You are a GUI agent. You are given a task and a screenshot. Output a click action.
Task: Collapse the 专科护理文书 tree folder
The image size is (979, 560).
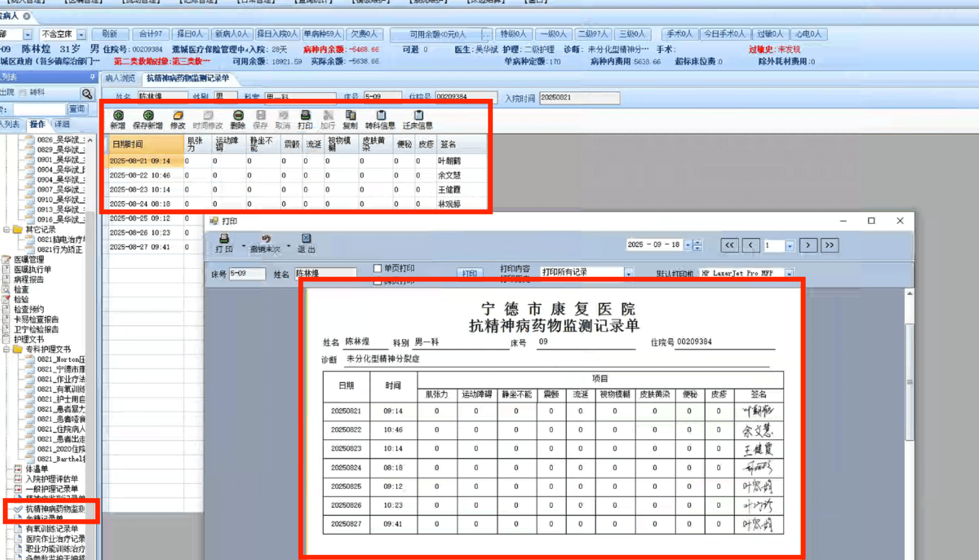click(7, 349)
